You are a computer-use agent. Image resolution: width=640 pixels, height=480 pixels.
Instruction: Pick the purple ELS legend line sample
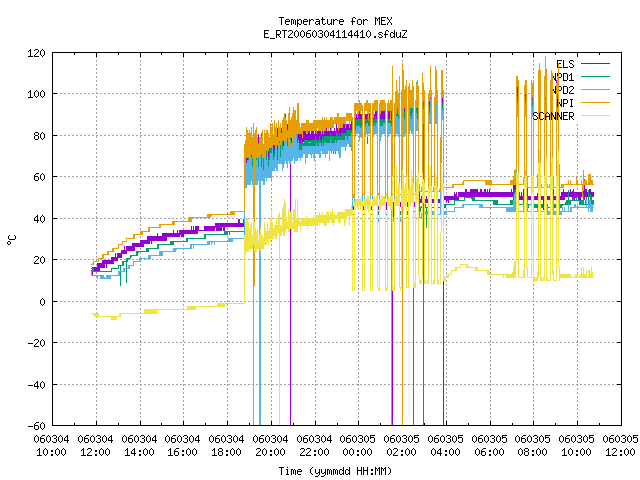coord(595,64)
